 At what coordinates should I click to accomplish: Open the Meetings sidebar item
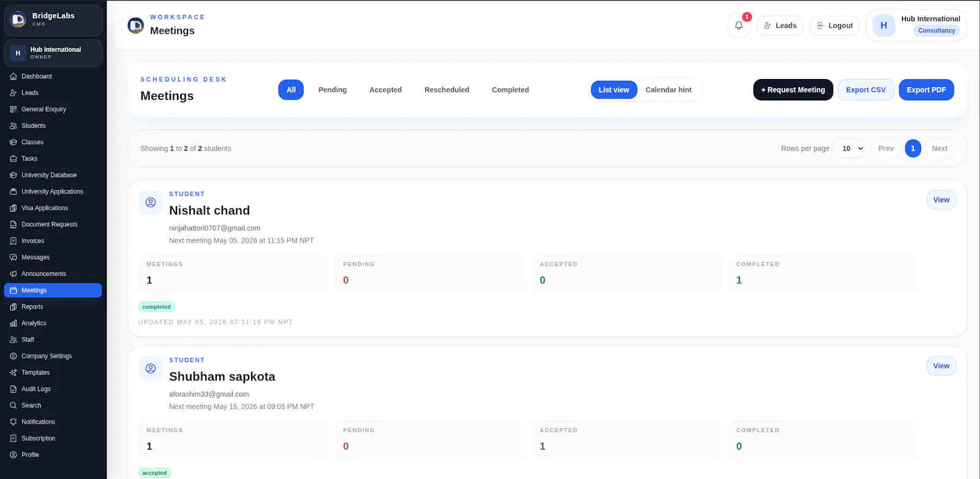(x=53, y=290)
